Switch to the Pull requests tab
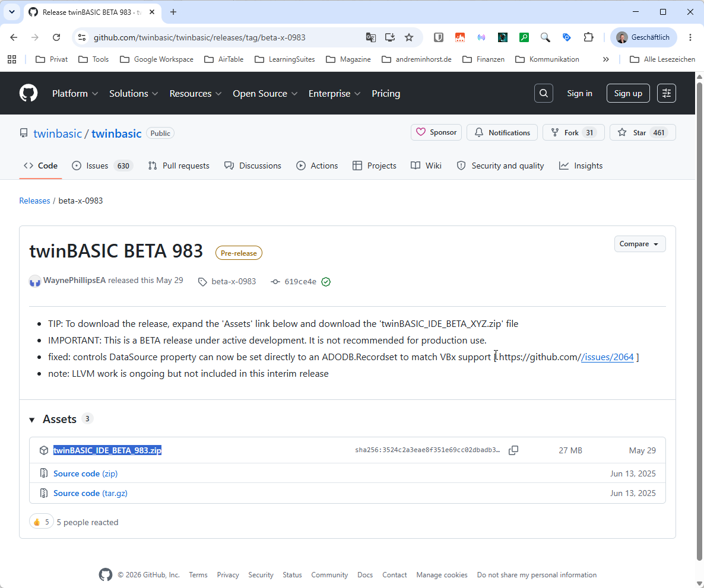This screenshot has height=588, width=704. pyautogui.click(x=179, y=166)
